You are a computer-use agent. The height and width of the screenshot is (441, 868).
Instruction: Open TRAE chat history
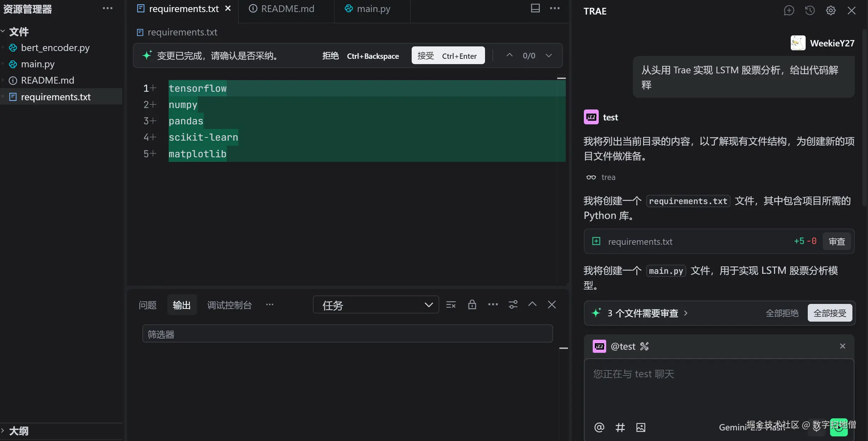coord(810,11)
